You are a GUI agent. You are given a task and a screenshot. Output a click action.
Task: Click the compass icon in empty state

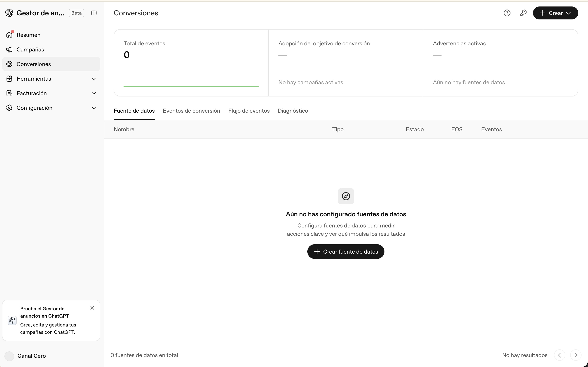(x=346, y=196)
